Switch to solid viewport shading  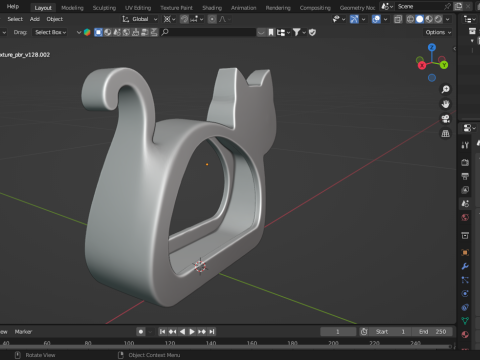click(x=420, y=19)
